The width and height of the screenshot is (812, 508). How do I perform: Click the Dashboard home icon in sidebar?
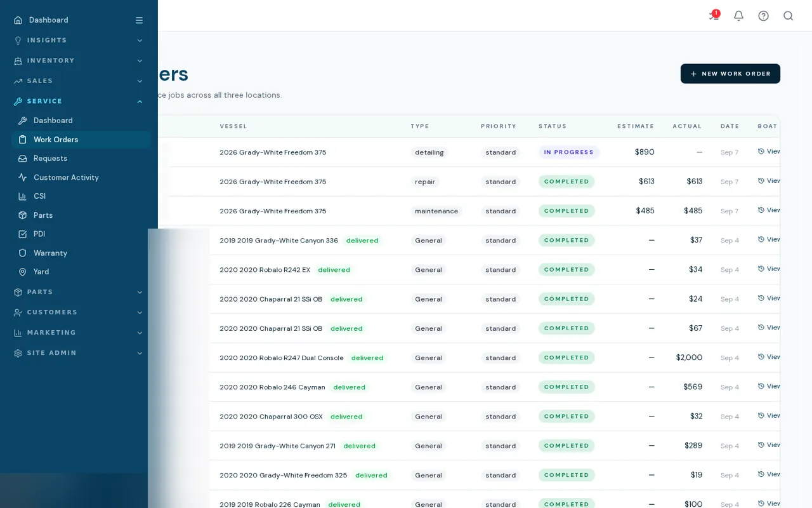tap(18, 20)
